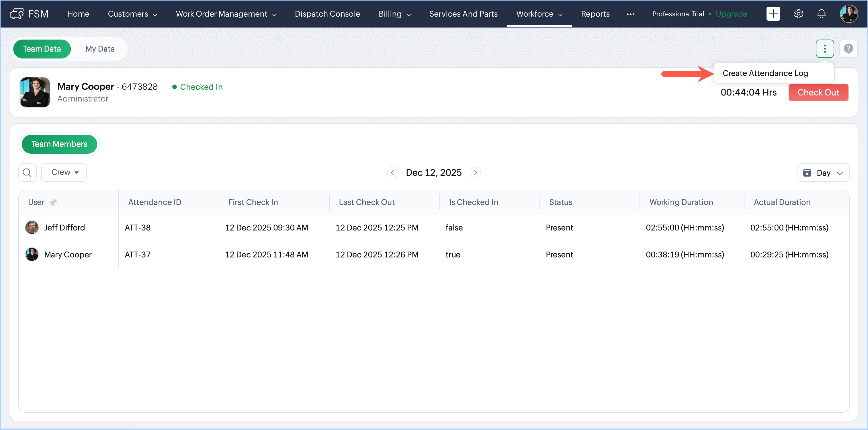
Task: Go to next day arrow
Action: [475, 173]
